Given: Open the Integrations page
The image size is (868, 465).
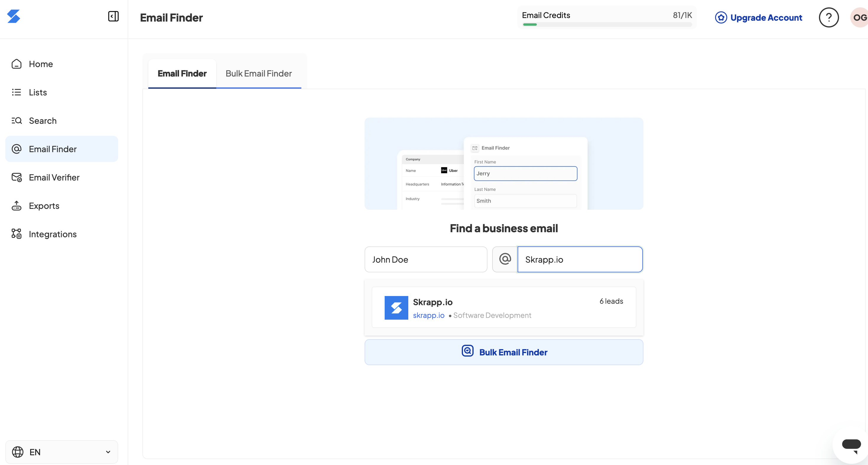Looking at the screenshot, I should coord(62,234).
